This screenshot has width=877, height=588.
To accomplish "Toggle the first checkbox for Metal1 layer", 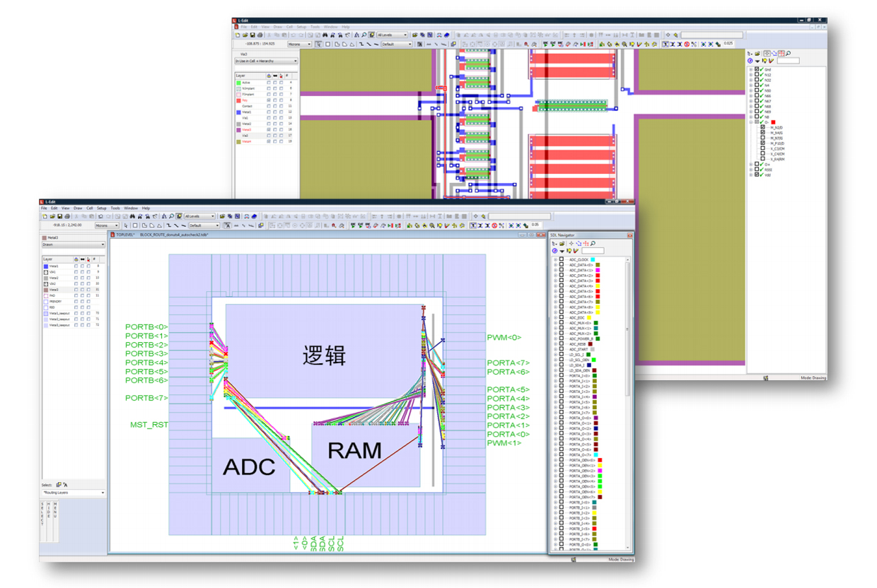I will (x=76, y=266).
